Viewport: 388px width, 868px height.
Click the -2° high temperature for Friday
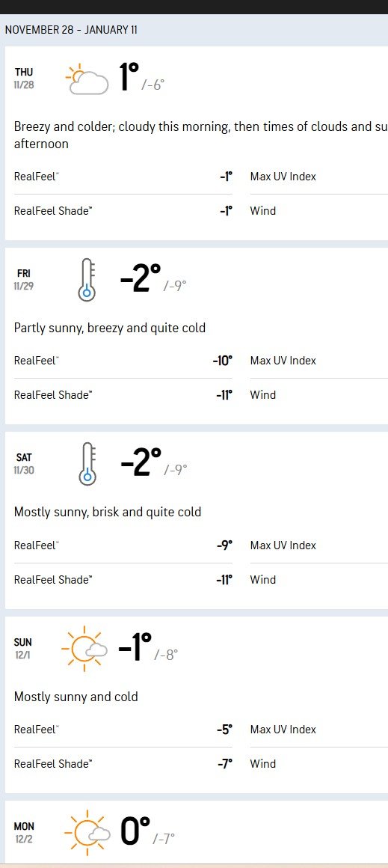(141, 279)
